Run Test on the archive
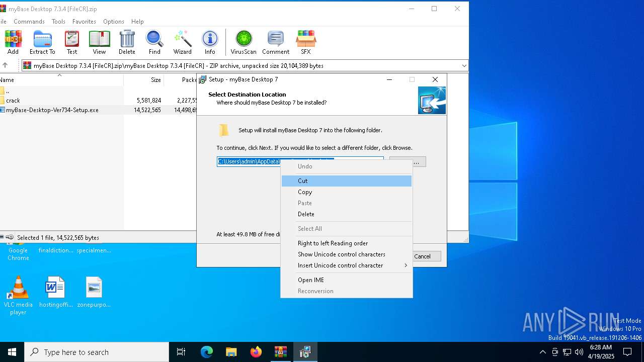 coord(72,42)
